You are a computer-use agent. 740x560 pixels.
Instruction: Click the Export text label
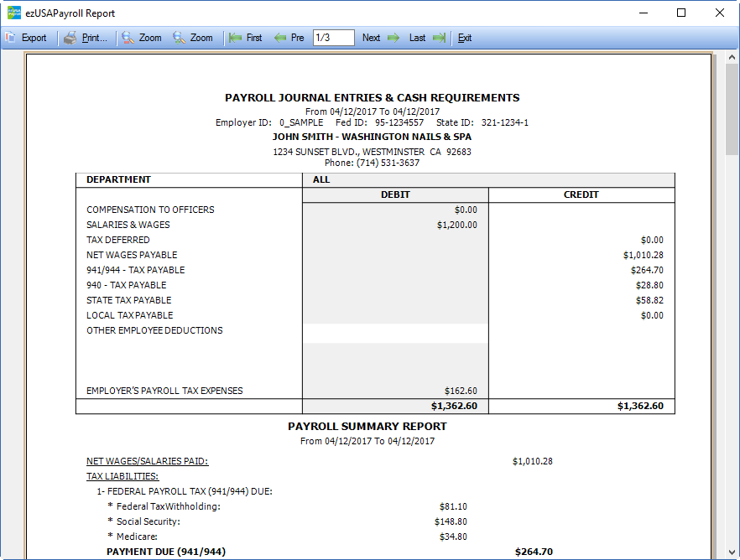[x=34, y=38]
